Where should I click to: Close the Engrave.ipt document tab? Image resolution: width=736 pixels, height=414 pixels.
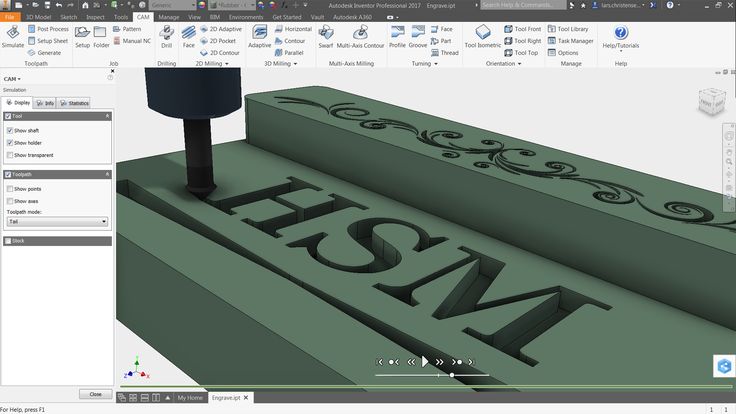tap(246, 398)
